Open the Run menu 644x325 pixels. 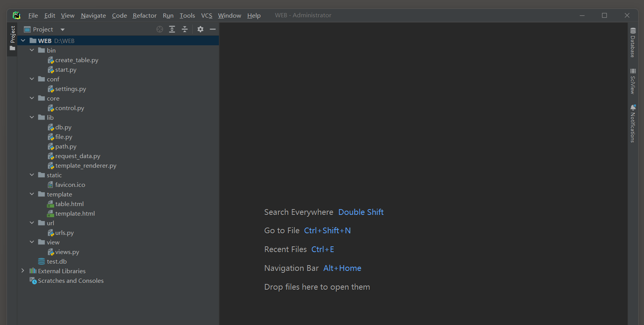pyautogui.click(x=168, y=15)
